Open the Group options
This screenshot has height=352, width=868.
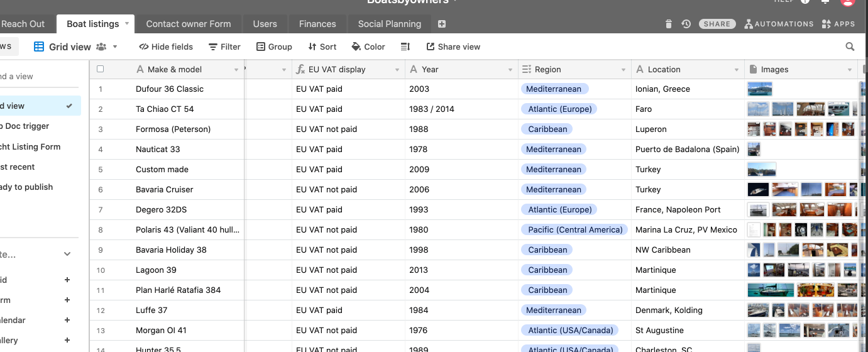coord(274,47)
